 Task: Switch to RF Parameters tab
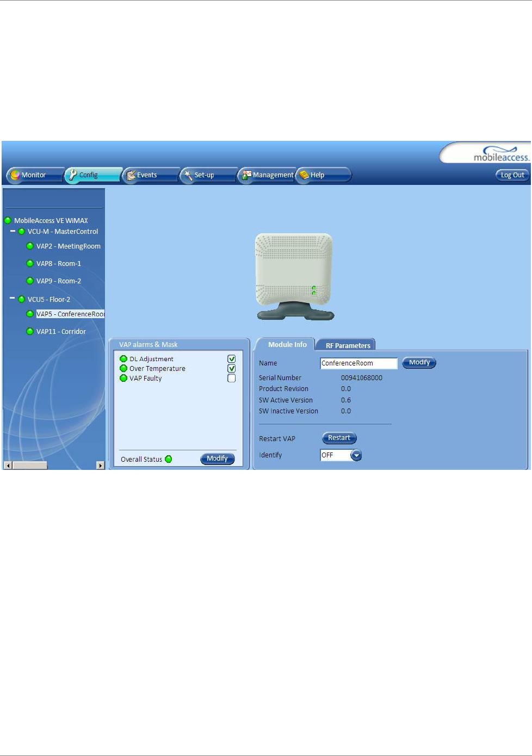(x=347, y=345)
